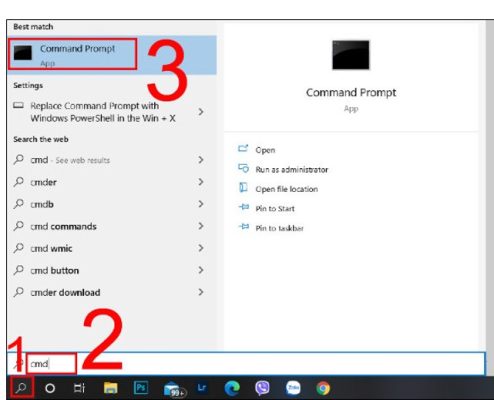
Task: Select Open for Command Prompt
Action: (x=265, y=150)
